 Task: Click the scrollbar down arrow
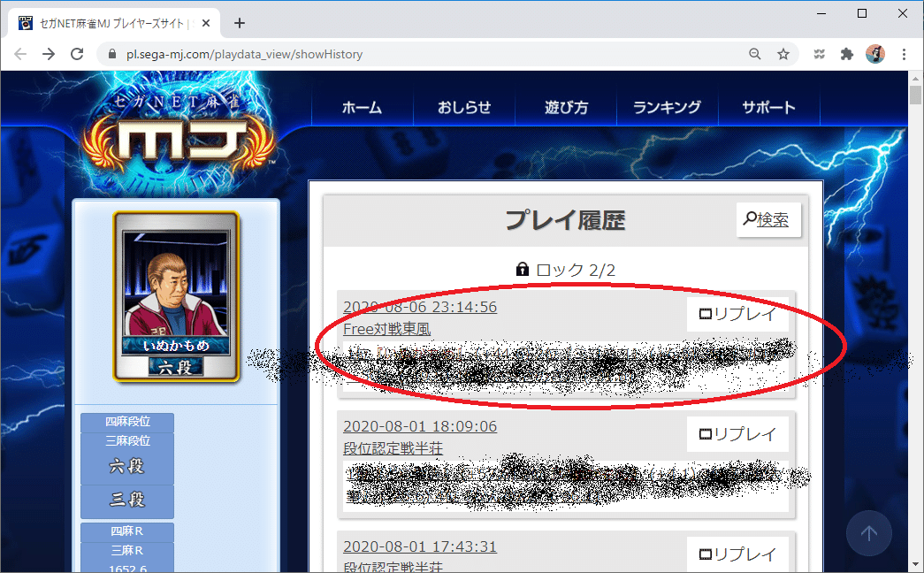915,564
